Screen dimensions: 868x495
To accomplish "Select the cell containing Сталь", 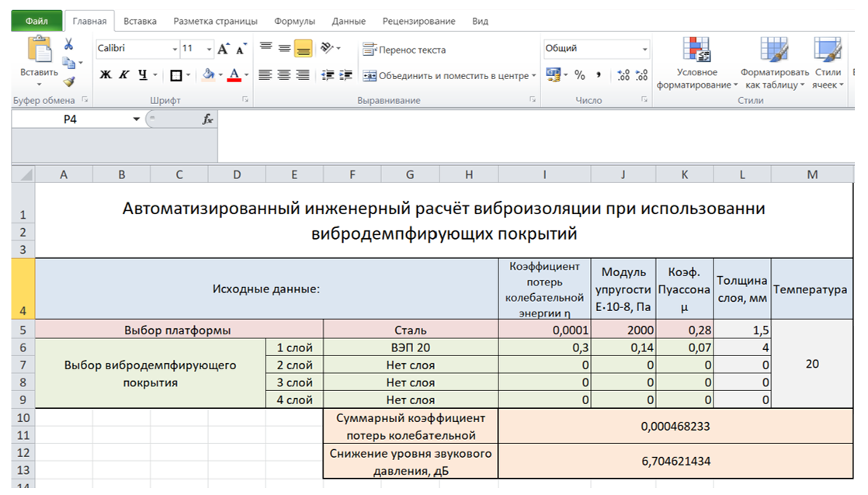I will [411, 331].
